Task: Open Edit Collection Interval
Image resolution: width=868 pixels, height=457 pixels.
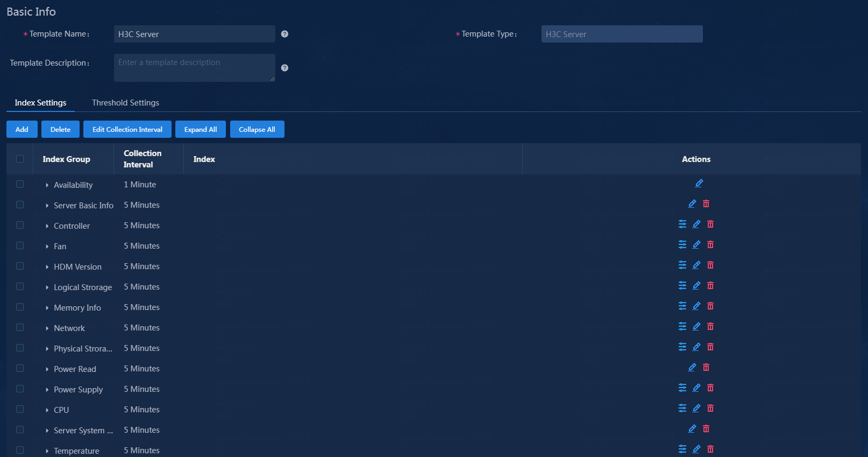Action: pyautogui.click(x=127, y=129)
